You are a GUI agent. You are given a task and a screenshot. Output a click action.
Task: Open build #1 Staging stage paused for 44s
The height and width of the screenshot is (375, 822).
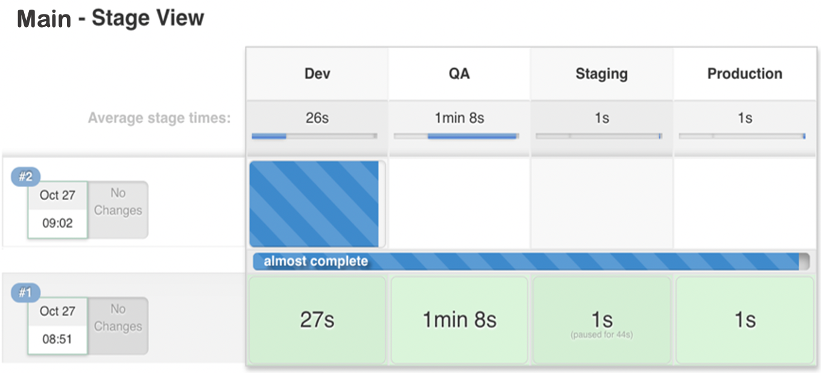click(602, 320)
